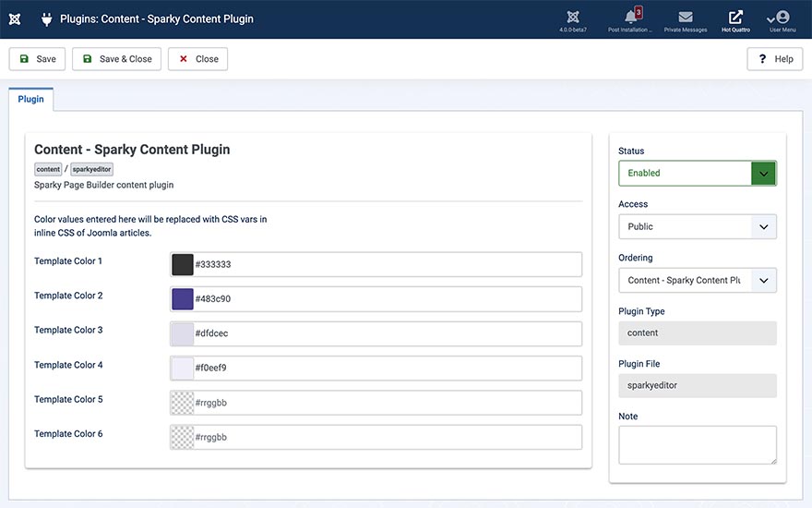The width and height of the screenshot is (812, 508).
Task: Click the 'Note' field label
Action: pos(627,417)
